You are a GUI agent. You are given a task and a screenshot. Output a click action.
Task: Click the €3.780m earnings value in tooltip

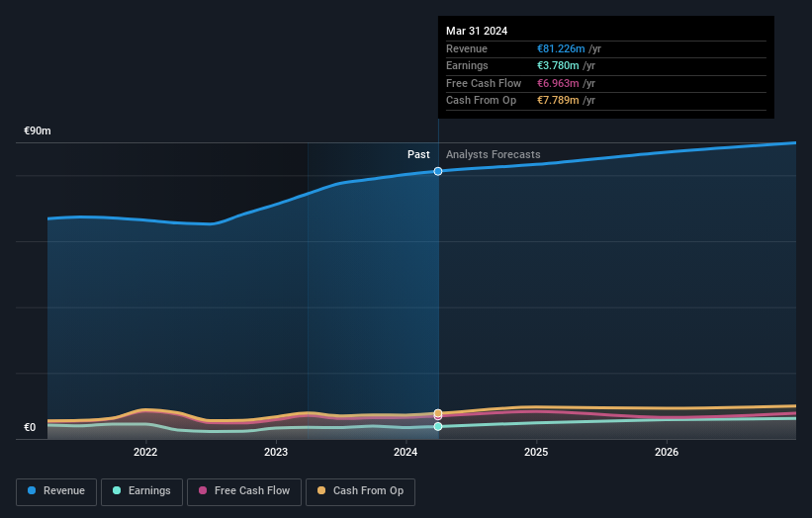[558, 65]
